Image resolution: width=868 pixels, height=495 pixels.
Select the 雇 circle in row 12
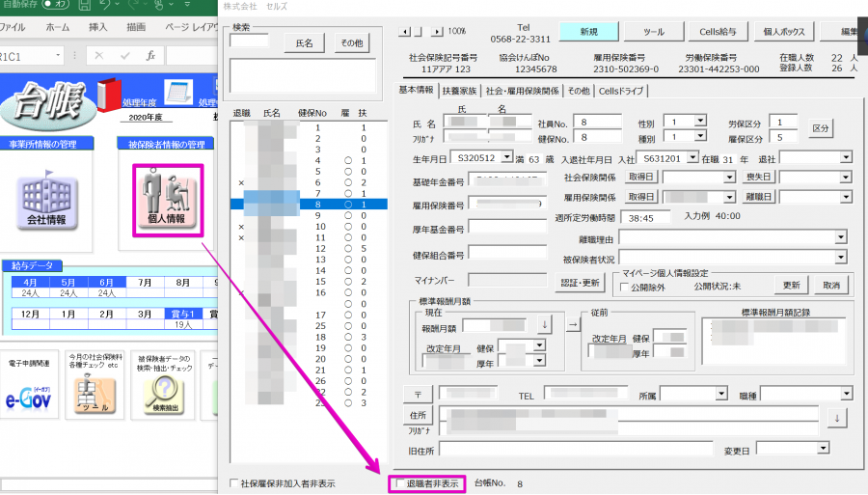click(x=347, y=249)
